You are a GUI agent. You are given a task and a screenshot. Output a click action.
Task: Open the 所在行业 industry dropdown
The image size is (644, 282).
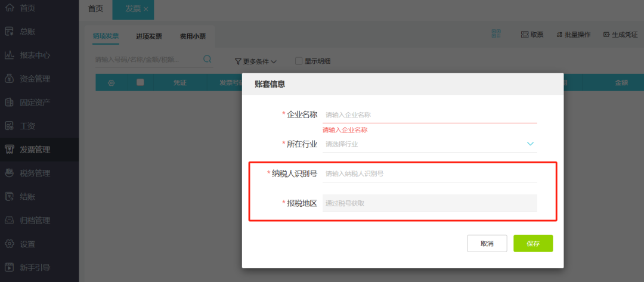[429, 144]
